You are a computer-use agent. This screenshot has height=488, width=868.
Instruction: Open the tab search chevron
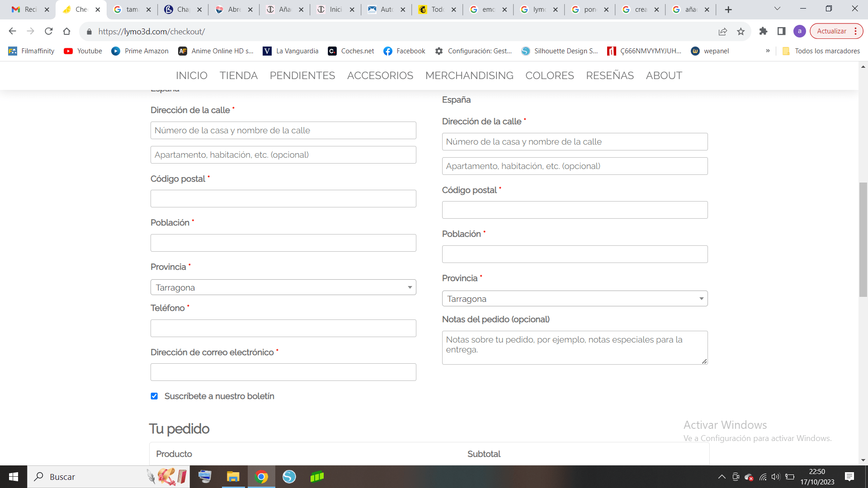(x=777, y=9)
